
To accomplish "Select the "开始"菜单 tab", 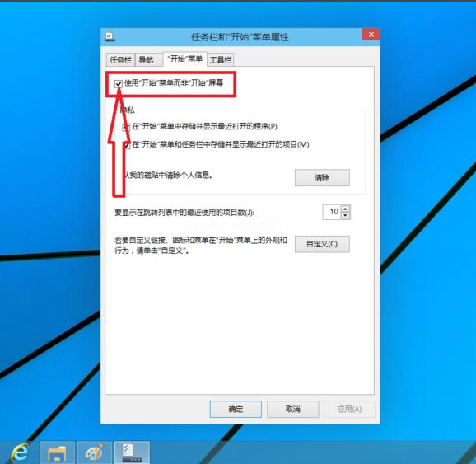I will 184,59.
